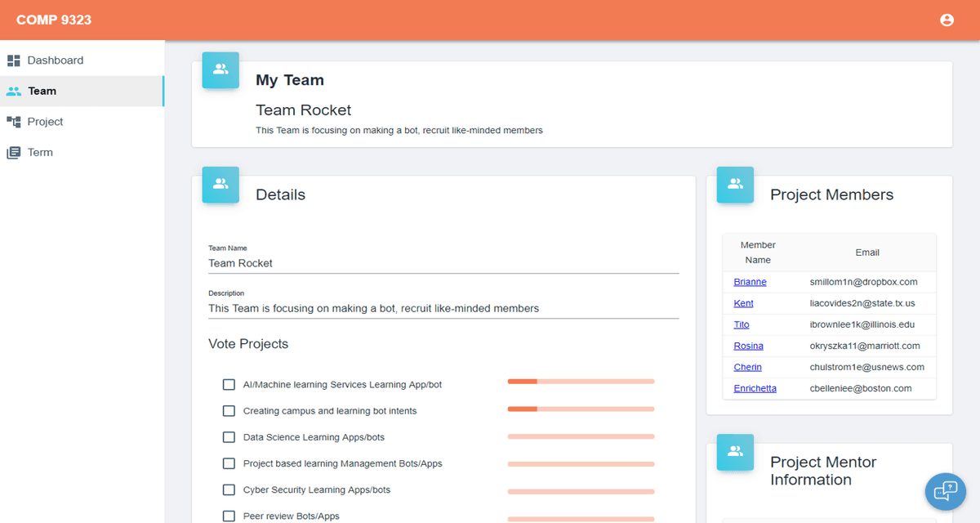Open the Term menu item
The width and height of the screenshot is (980, 523).
40,153
